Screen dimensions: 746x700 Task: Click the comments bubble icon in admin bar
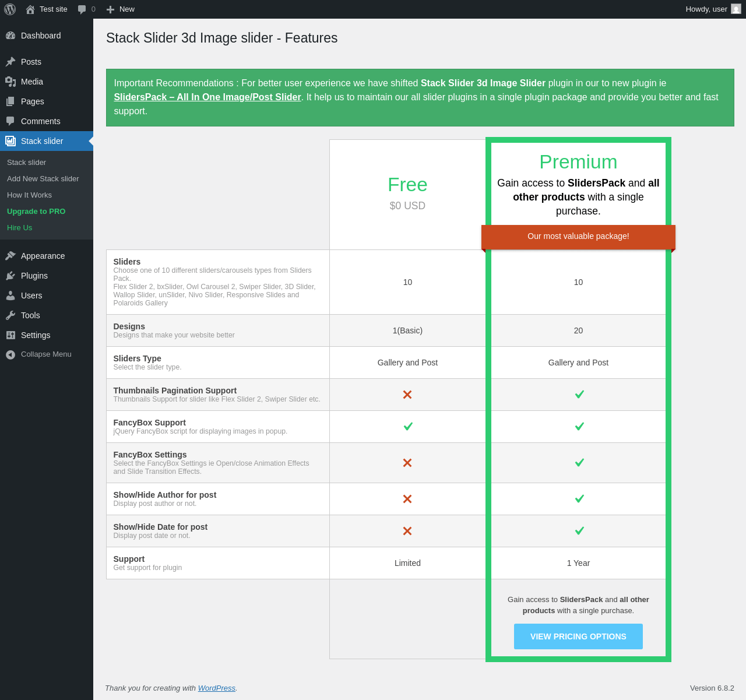(x=82, y=9)
